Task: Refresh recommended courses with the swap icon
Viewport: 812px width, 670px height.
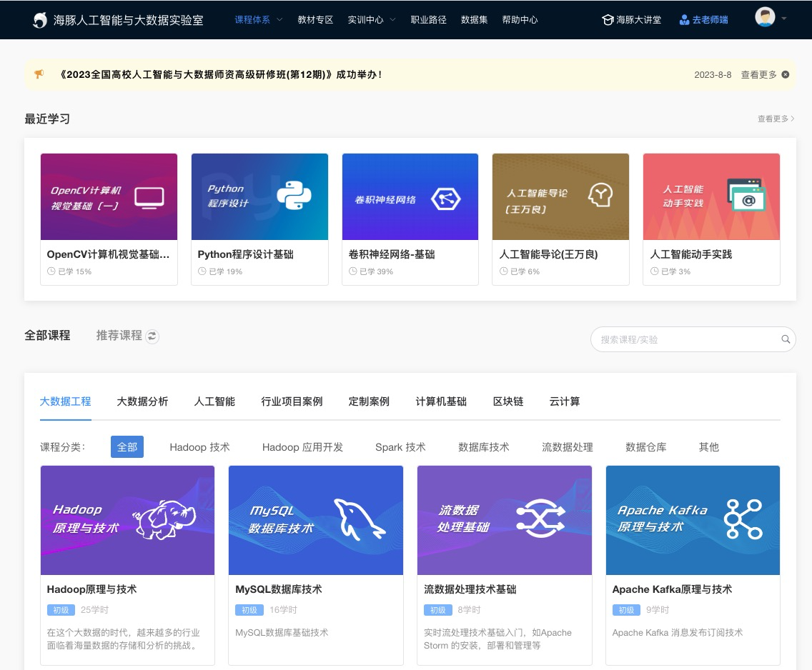Action: pos(152,336)
